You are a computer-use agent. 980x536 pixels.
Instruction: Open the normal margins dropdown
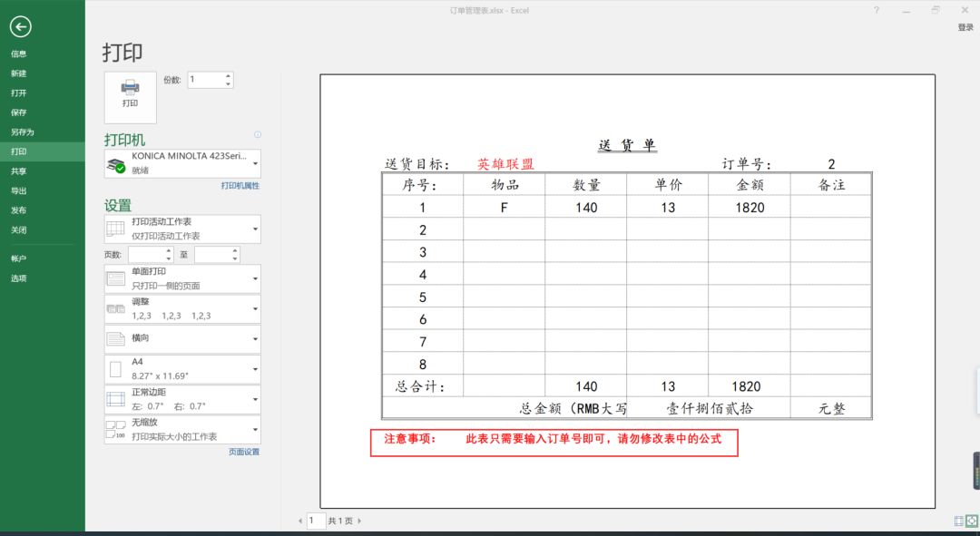pos(182,399)
